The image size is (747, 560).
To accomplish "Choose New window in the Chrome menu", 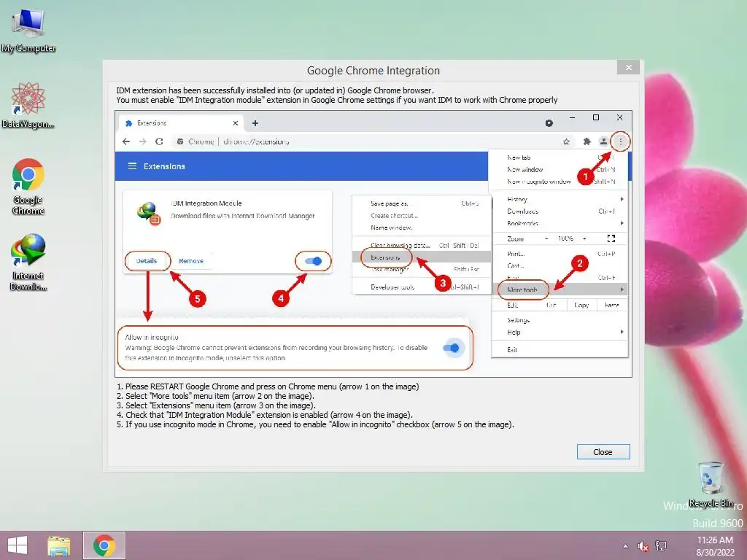I will click(560, 169).
